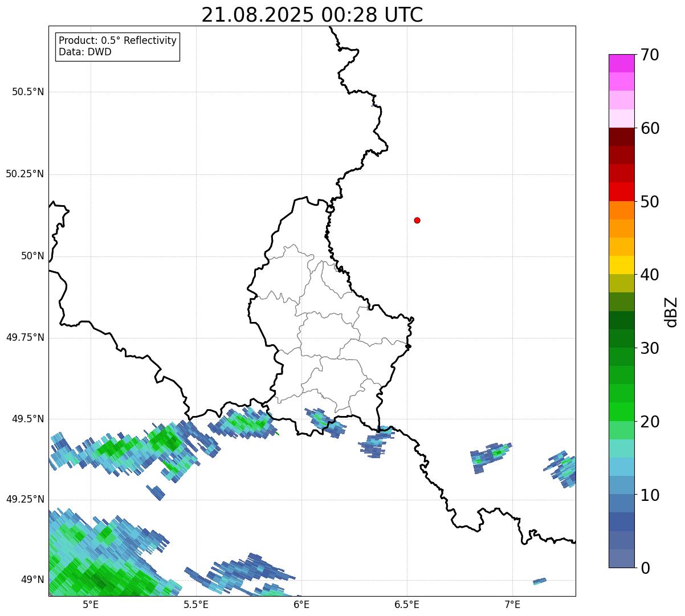This screenshot has height=616, width=685.
Task: Click the 49.75°N latitude tick label
Action: 25,337
